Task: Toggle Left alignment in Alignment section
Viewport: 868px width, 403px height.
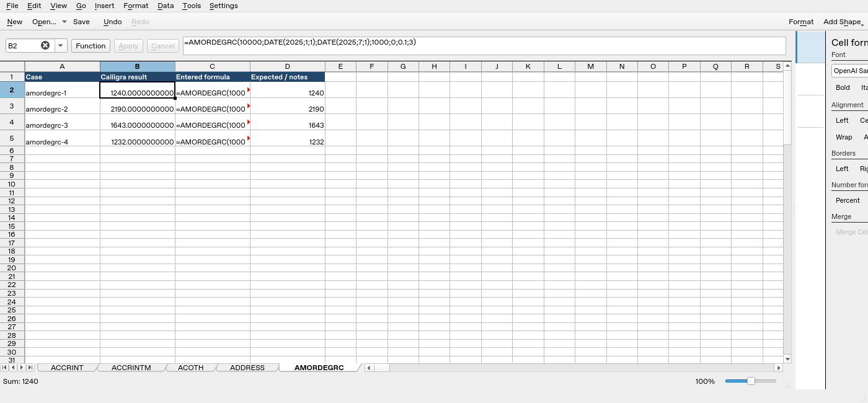Action: [x=842, y=120]
